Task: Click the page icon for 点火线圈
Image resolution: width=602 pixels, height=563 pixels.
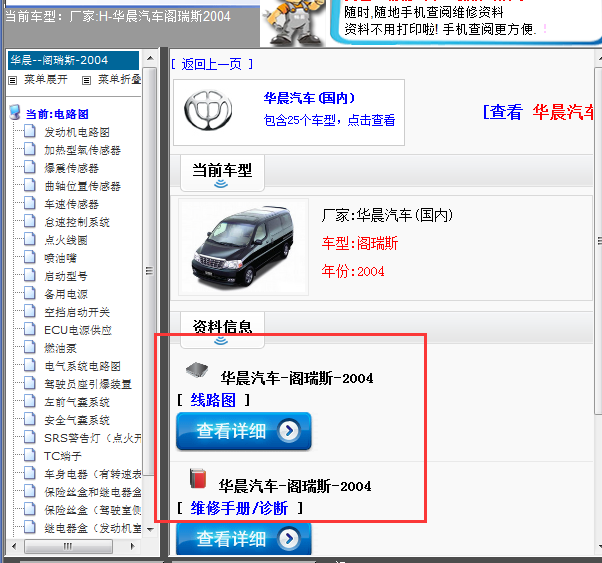Action: click(x=30, y=239)
